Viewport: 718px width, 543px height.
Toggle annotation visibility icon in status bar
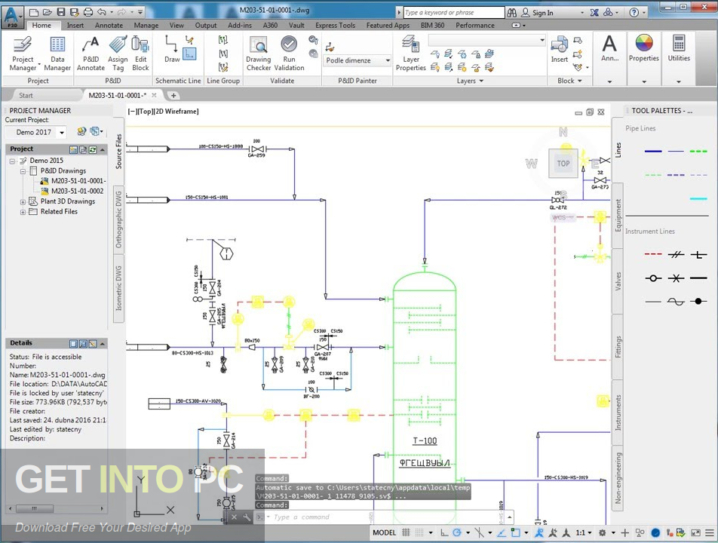point(539,532)
